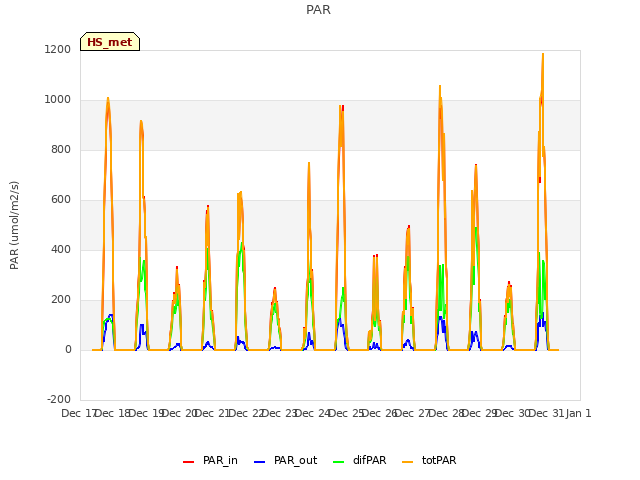The width and height of the screenshot is (640, 480).
Task: Click the Dec 17 x-axis label
Action: click(x=78, y=413)
